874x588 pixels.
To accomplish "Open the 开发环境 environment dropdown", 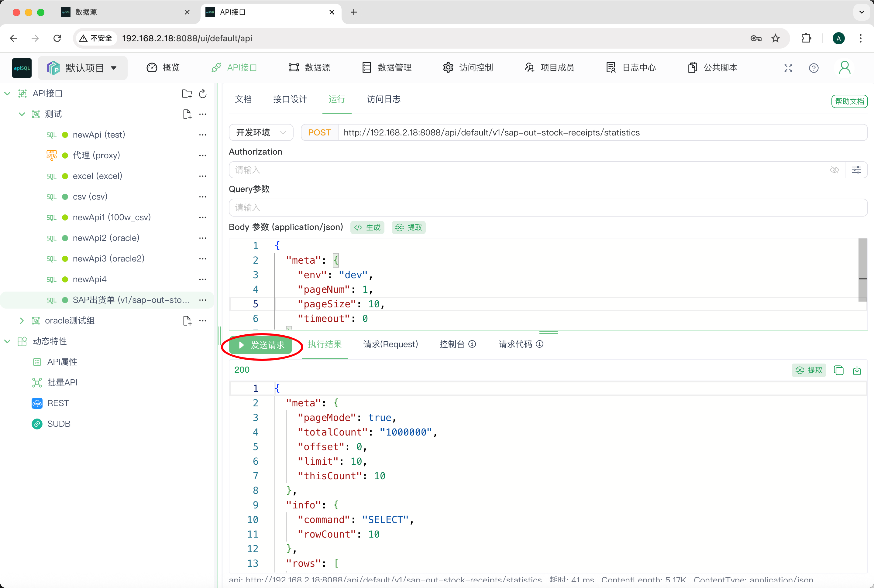I will pyautogui.click(x=261, y=132).
